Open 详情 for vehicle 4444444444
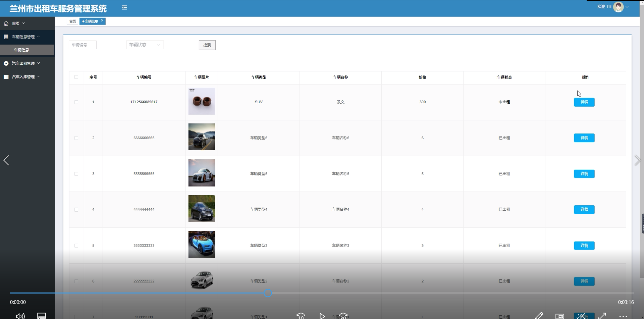 point(584,209)
